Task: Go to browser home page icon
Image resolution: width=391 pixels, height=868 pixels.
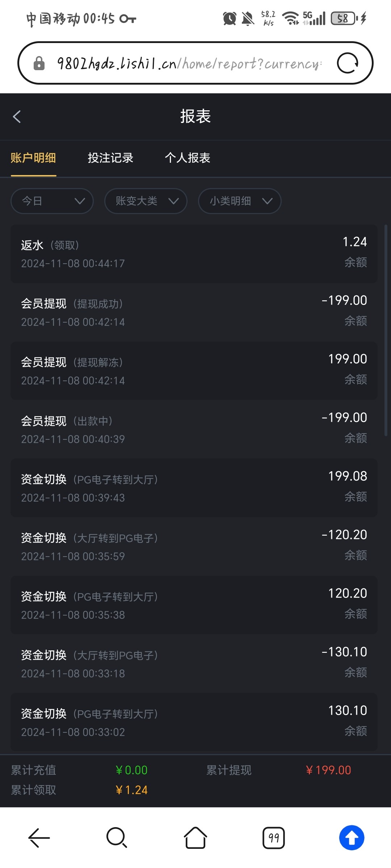Action: coord(195,838)
